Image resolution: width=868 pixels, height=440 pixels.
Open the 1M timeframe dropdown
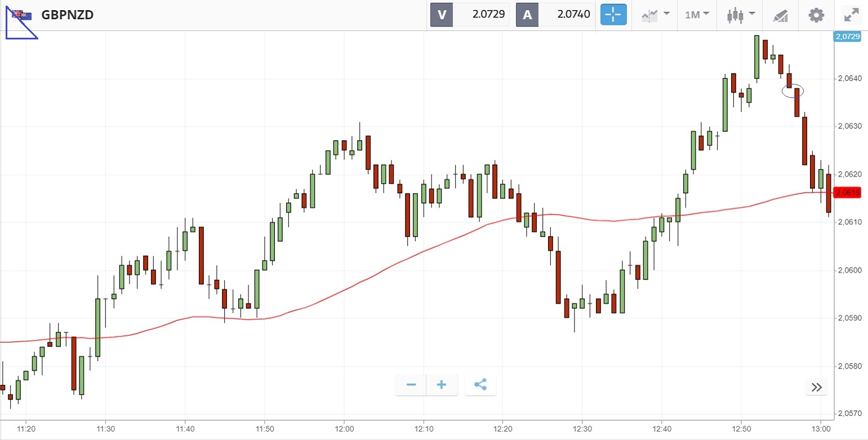[697, 15]
